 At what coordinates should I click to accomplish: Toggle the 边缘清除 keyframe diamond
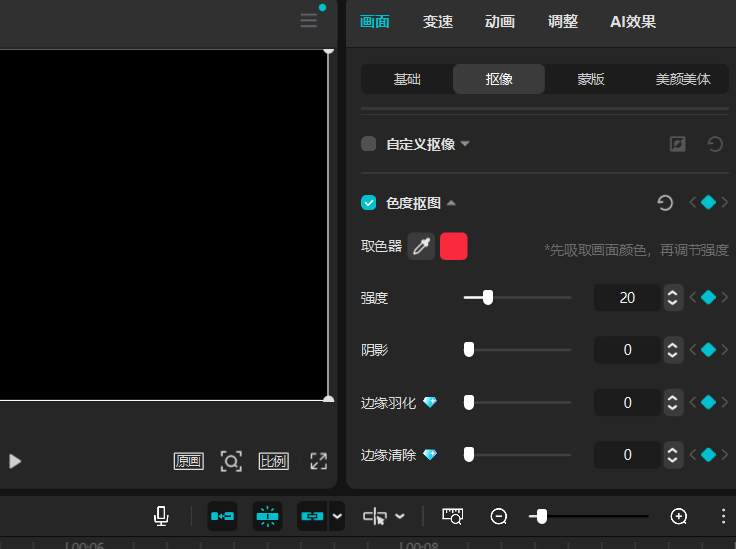coord(708,454)
